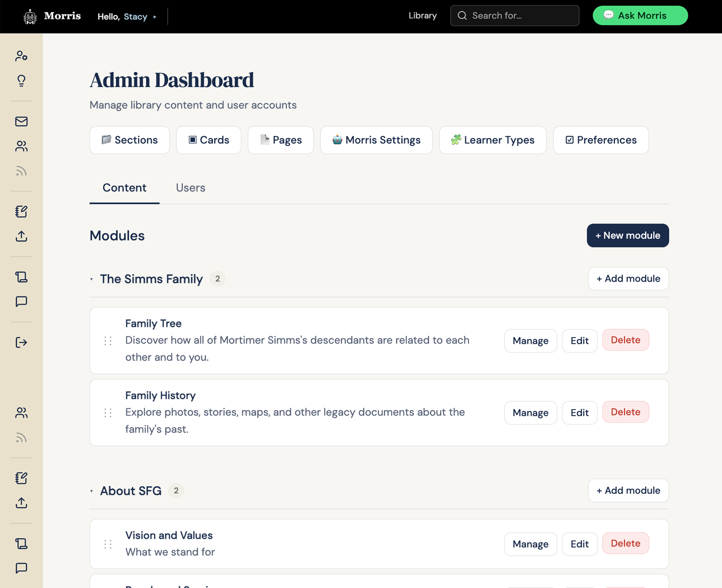Delete the Family History module
Viewport: 722px width, 588px height.
pos(626,412)
